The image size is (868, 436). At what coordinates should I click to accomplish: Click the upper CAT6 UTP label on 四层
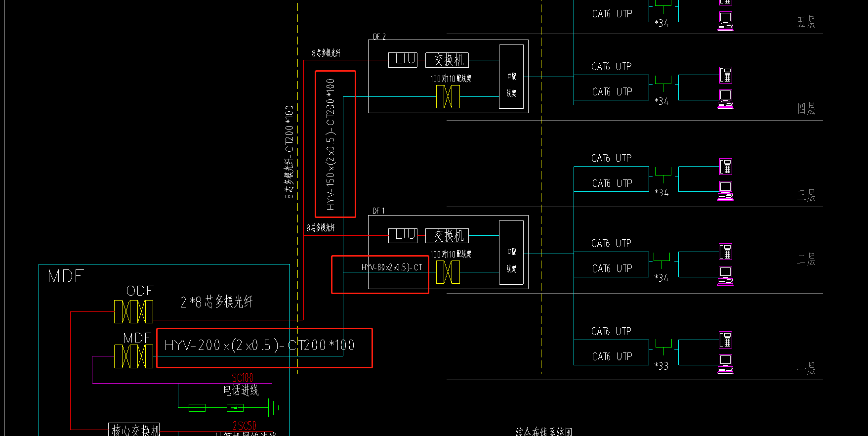[x=612, y=66]
